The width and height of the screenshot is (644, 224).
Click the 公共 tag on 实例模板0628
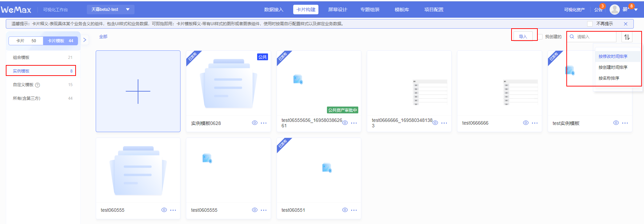263,57
